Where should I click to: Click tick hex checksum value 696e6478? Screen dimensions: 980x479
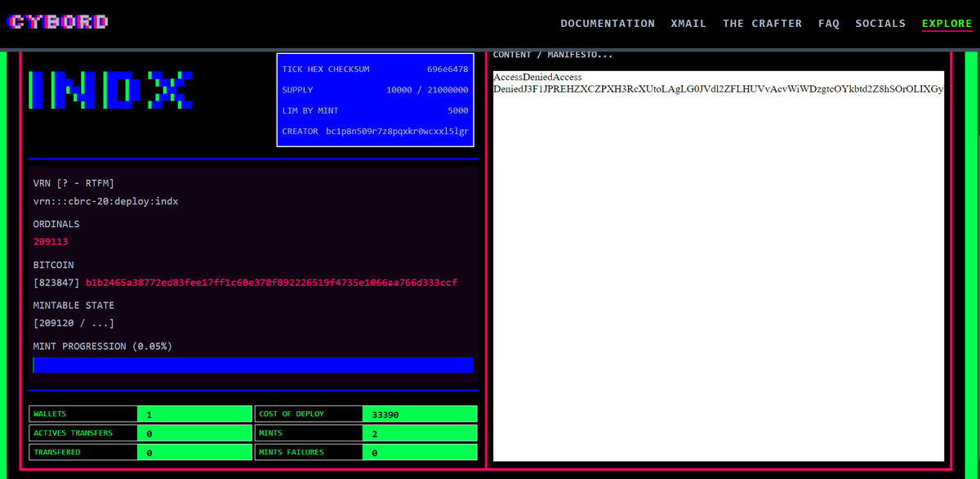click(448, 69)
